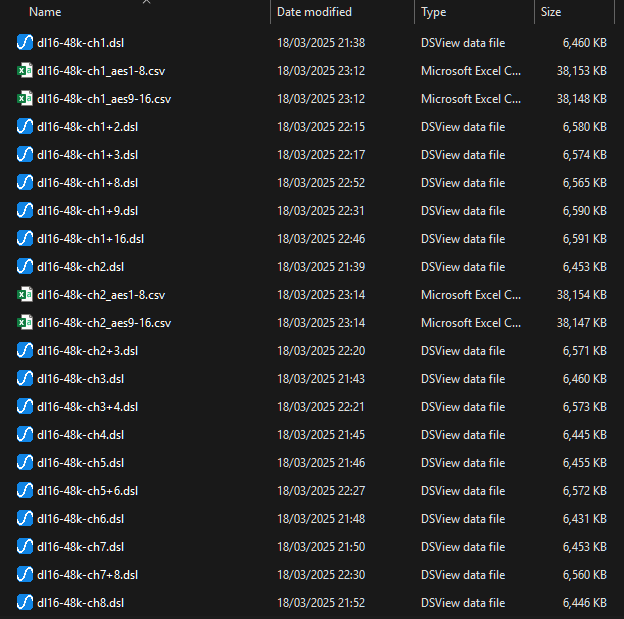Click the Excel icon for dl16-48k-ch2_aes1-8.csv
This screenshot has width=624, height=619.
(x=25, y=295)
